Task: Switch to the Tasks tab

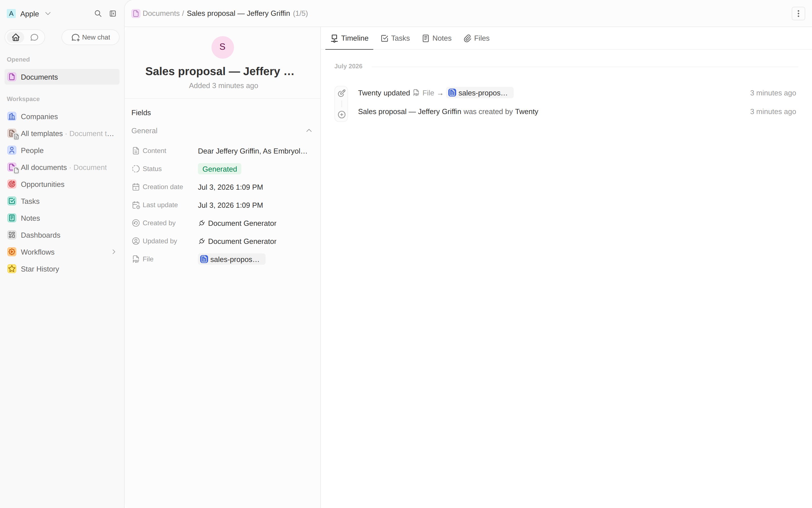Action: (395, 38)
